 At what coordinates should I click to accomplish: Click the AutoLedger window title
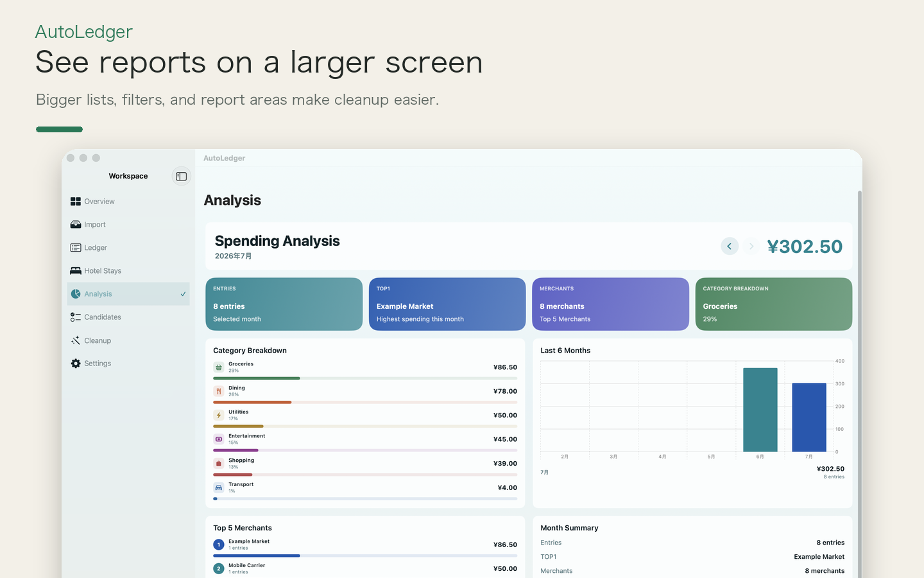click(x=225, y=158)
